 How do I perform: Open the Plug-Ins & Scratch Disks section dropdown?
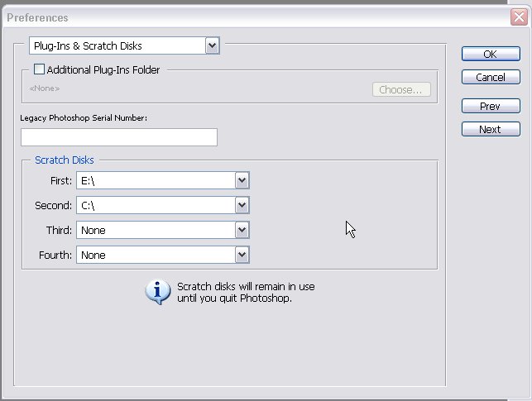213,46
